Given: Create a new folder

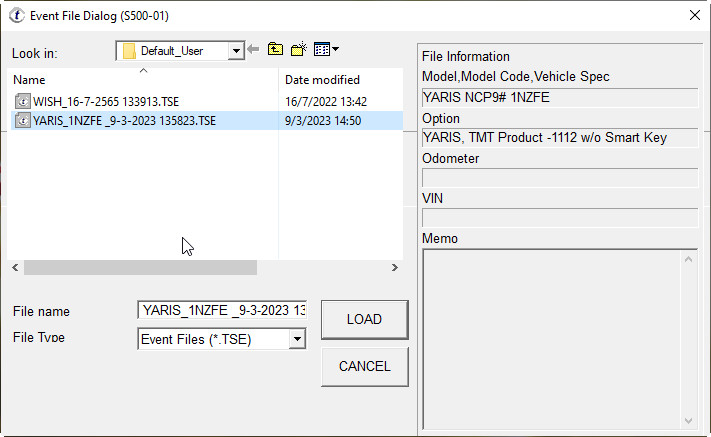Looking at the screenshot, I should point(298,49).
